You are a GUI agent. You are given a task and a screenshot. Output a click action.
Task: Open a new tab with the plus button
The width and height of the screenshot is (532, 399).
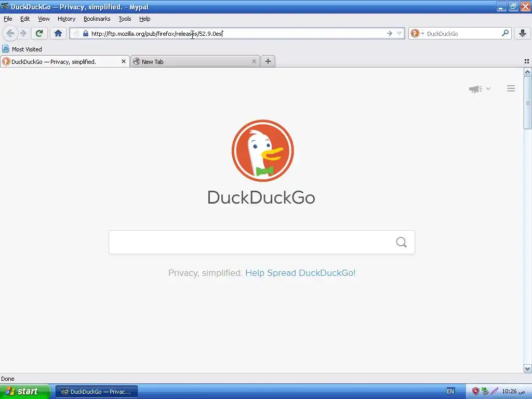268,61
